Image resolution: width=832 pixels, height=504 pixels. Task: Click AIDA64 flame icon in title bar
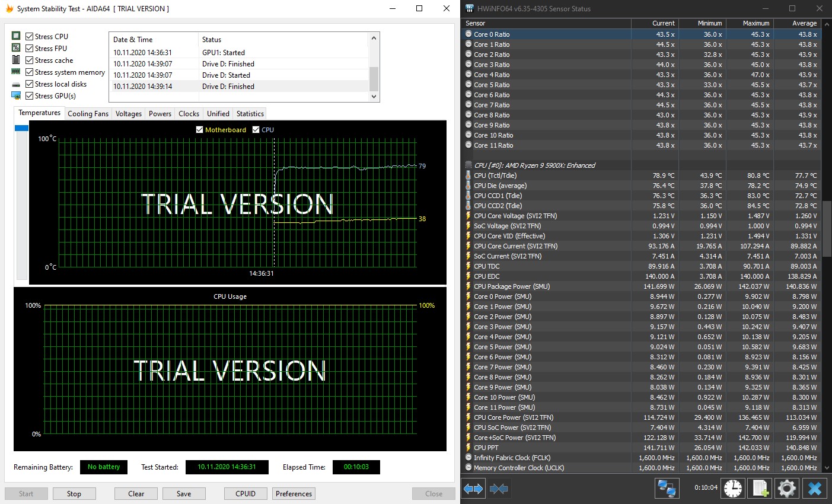coord(9,8)
